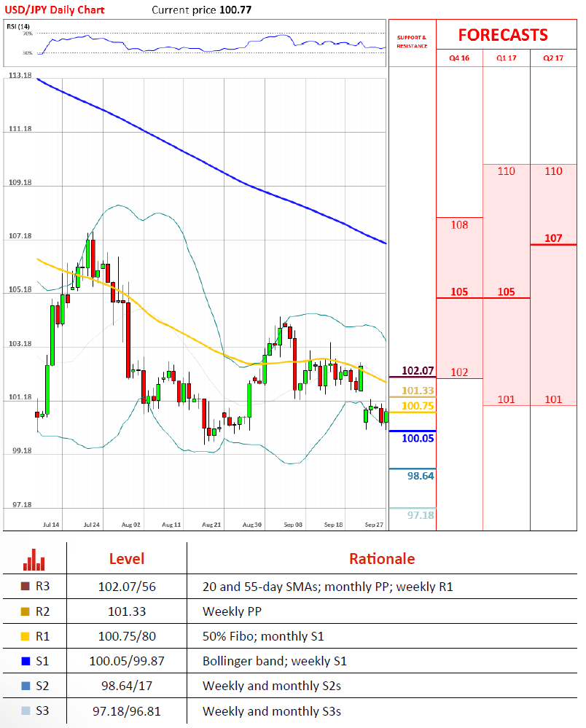
Task: Click the '100.75/80' level cell
Action: [x=127, y=636]
